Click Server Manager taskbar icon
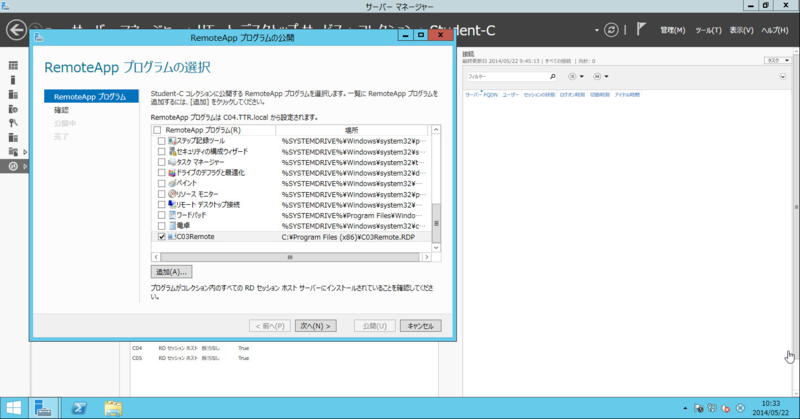Image resolution: width=800 pixels, height=419 pixels. coord(43,408)
